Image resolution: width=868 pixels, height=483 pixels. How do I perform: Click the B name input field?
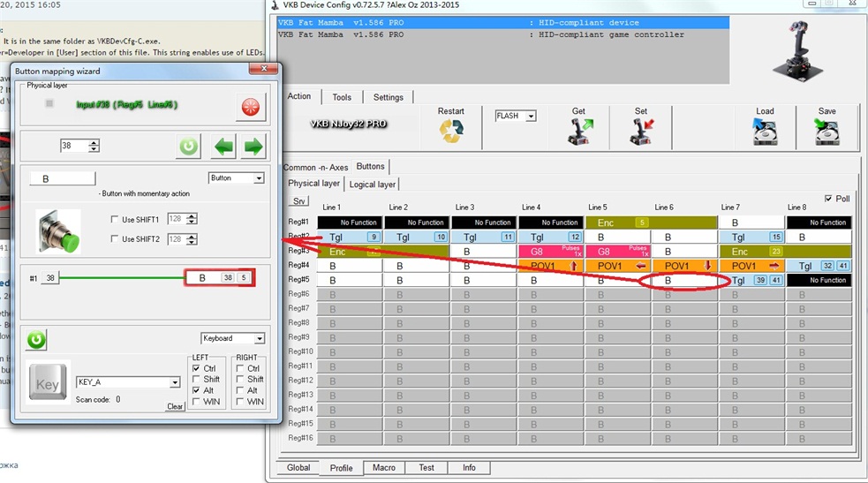click(x=62, y=178)
